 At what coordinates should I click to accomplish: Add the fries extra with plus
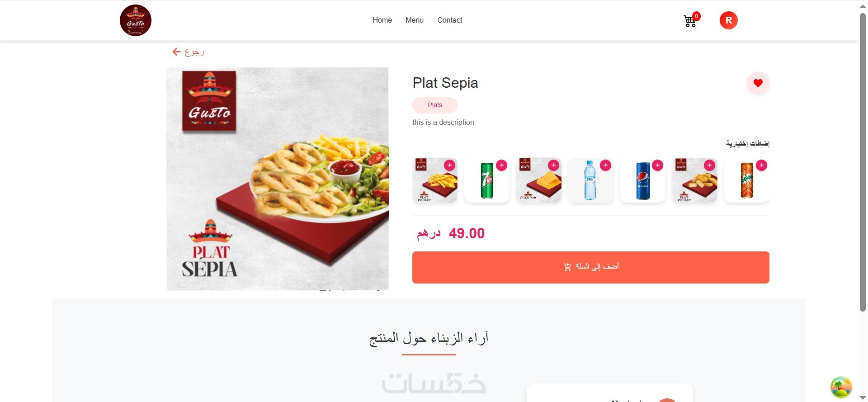click(x=449, y=166)
